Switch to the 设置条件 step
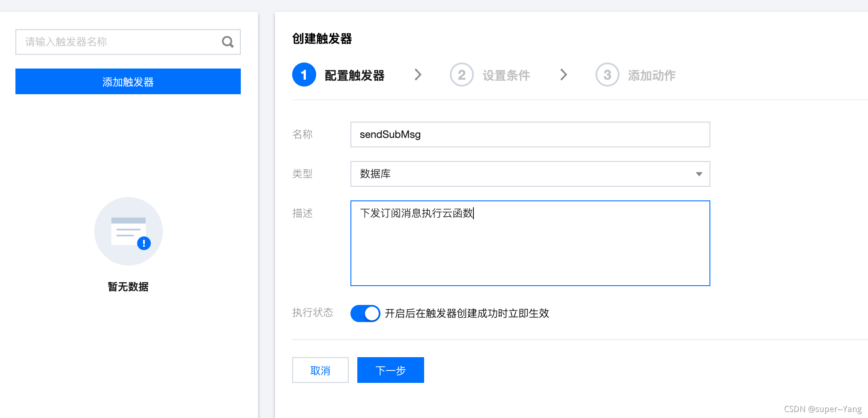Screen dimensions: 868x418 coord(506,75)
